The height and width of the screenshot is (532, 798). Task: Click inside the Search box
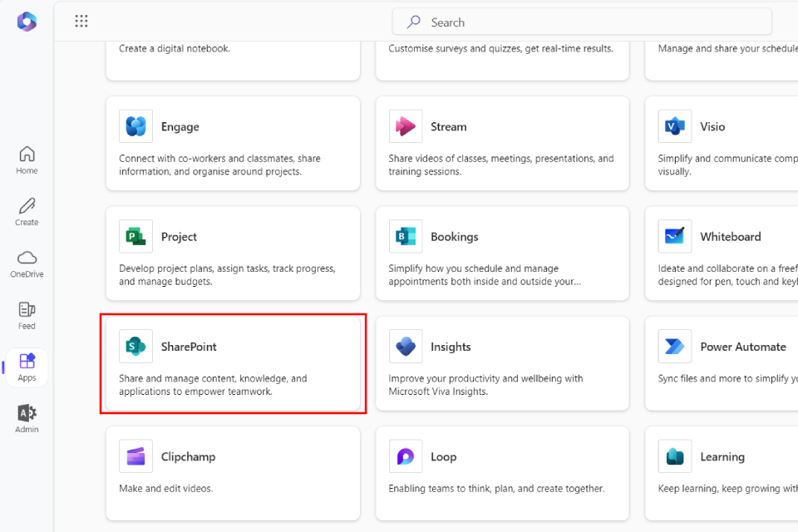(582, 22)
